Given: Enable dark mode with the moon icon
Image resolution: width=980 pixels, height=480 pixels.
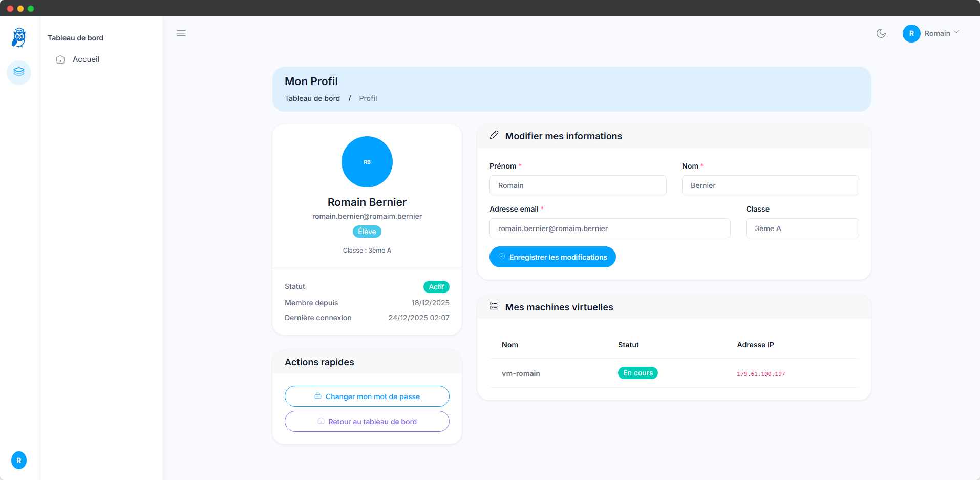Looking at the screenshot, I should pos(881,33).
